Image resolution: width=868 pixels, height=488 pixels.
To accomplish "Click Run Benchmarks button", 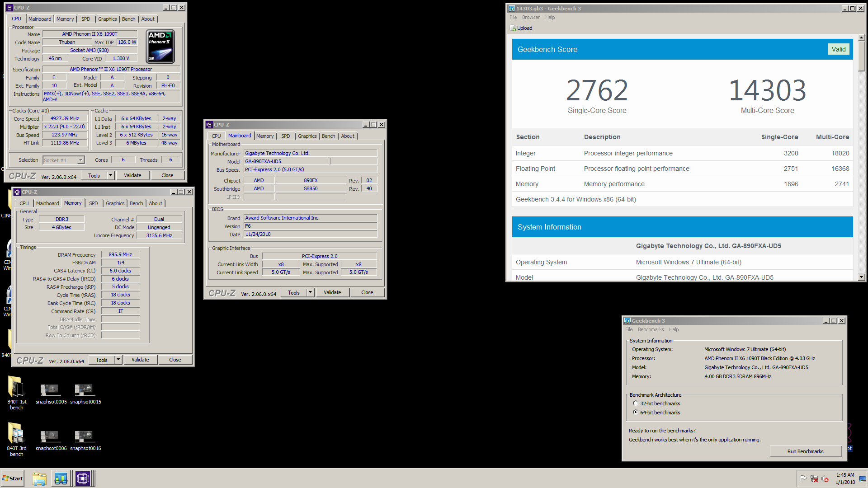I will click(805, 451).
